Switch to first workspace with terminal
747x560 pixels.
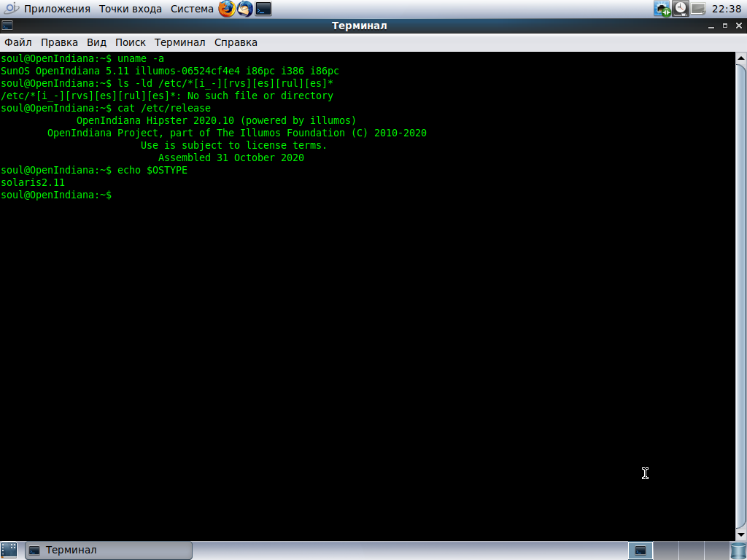coord(640,551)
